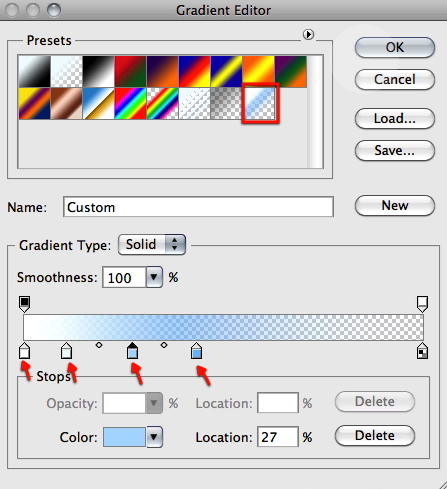Click the left midpoint diamond marker
This screenshot has height=489, width=447.
99,345
